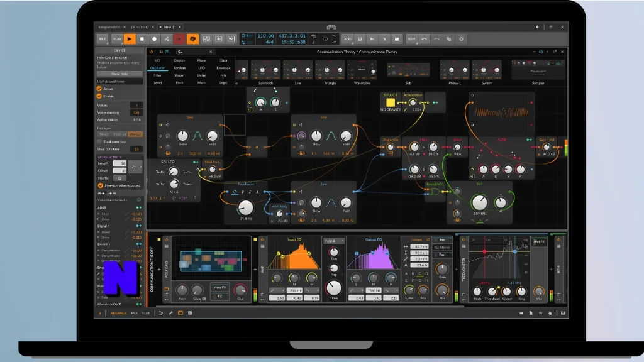
Task: Click the undo arrow in the toolbar
Action: 425,39
